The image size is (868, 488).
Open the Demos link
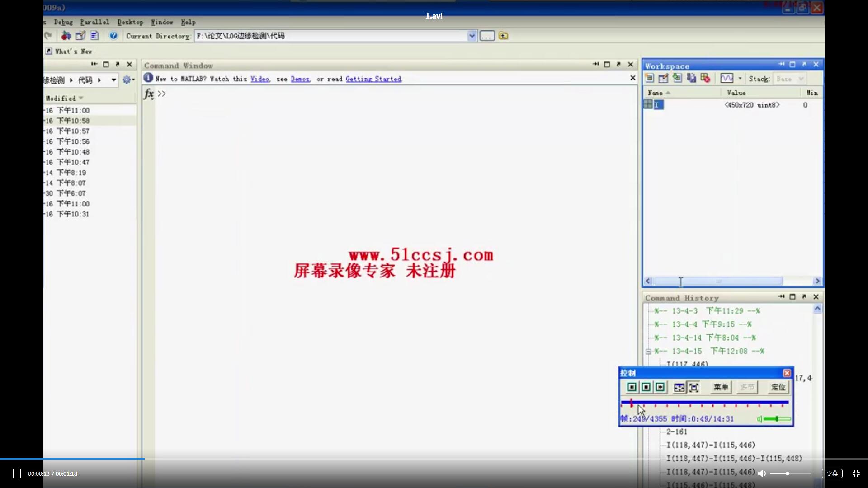click(300, 79)
